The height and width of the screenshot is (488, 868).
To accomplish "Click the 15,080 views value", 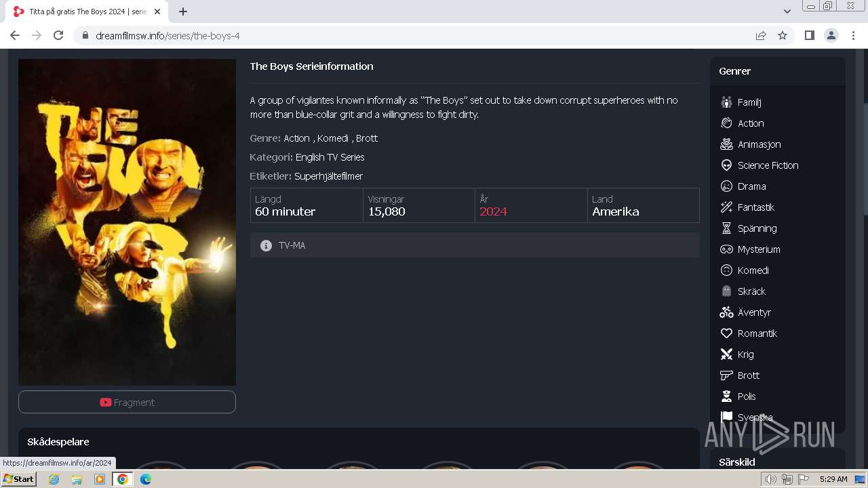I will point(387,211).
